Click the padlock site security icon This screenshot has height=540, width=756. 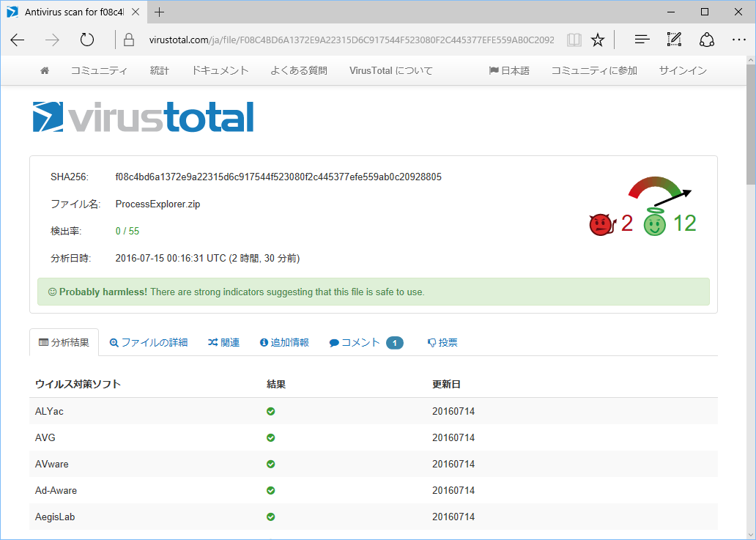pos(129,40)
